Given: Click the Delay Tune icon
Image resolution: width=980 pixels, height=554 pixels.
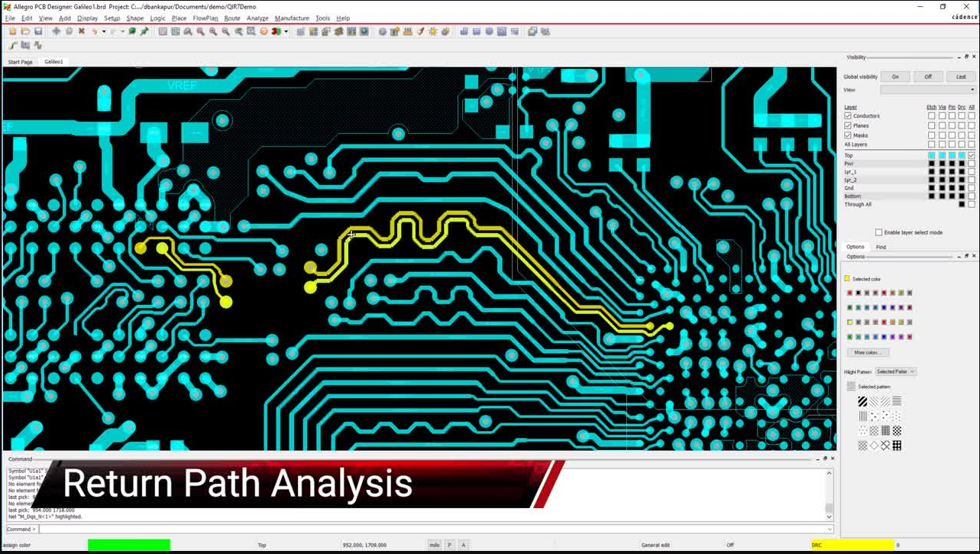Looking at the screenshot, I should pos(37,45).
